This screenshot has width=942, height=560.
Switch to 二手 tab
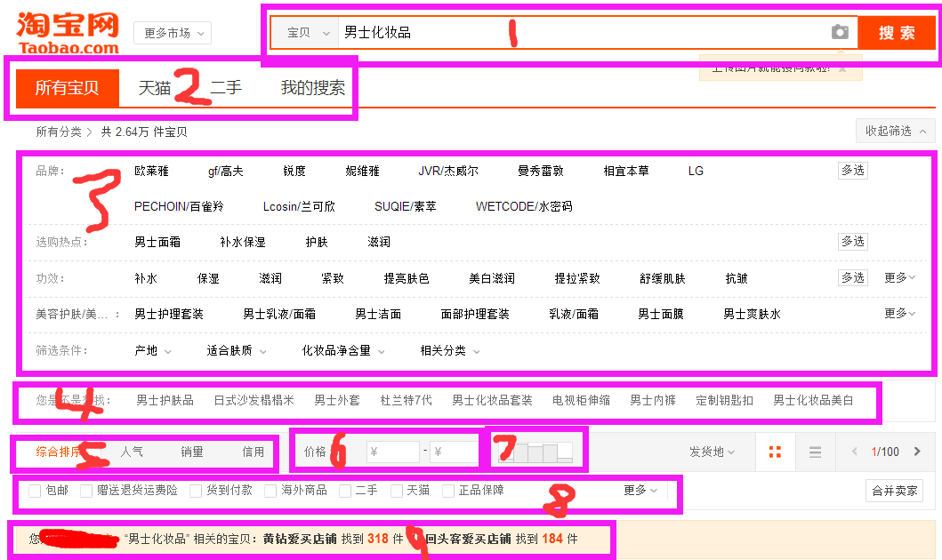point(226,88)
